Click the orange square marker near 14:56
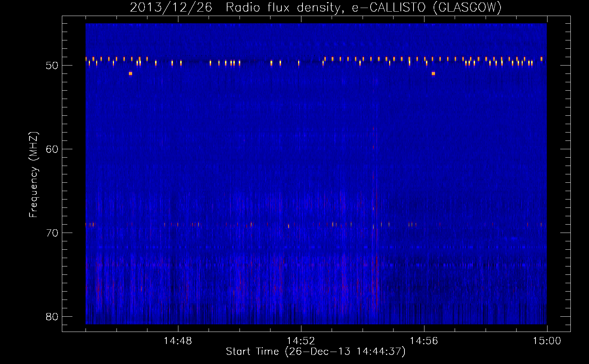The width and height of the screenshot is (589, 364). (x=433, y=74)
